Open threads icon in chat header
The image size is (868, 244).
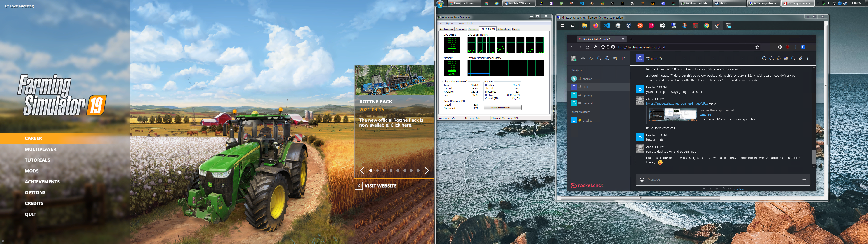pos(771,58)
